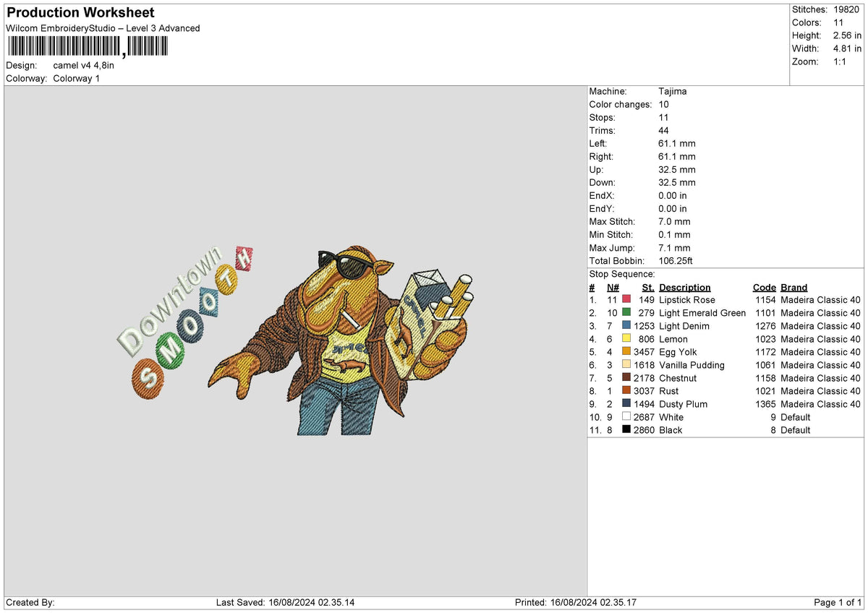Click the Chestnut color swatch
Image resolution: width=868 pixels, height=613 pixels.
[626, 378]
